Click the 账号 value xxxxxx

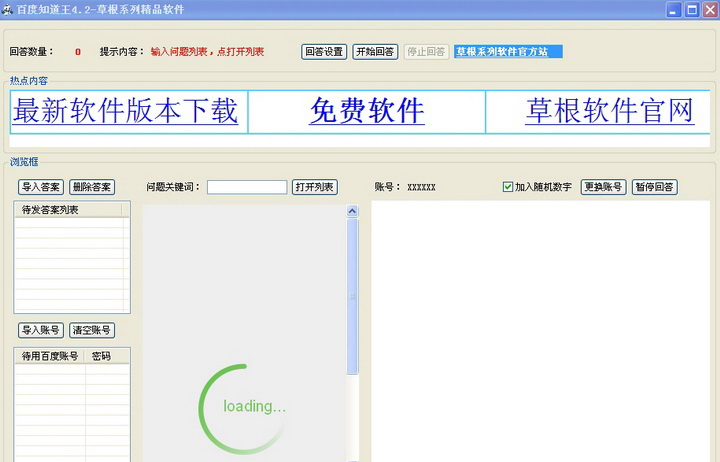(422, 187)
